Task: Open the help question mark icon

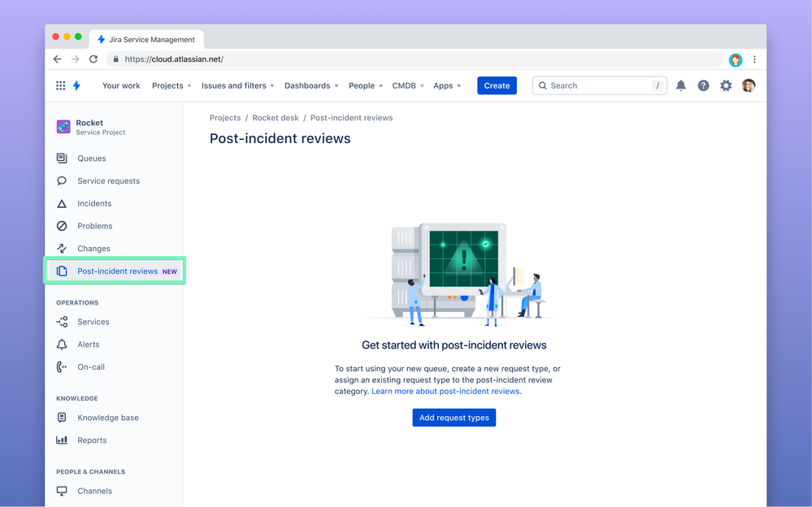Action: coord(703,85)
